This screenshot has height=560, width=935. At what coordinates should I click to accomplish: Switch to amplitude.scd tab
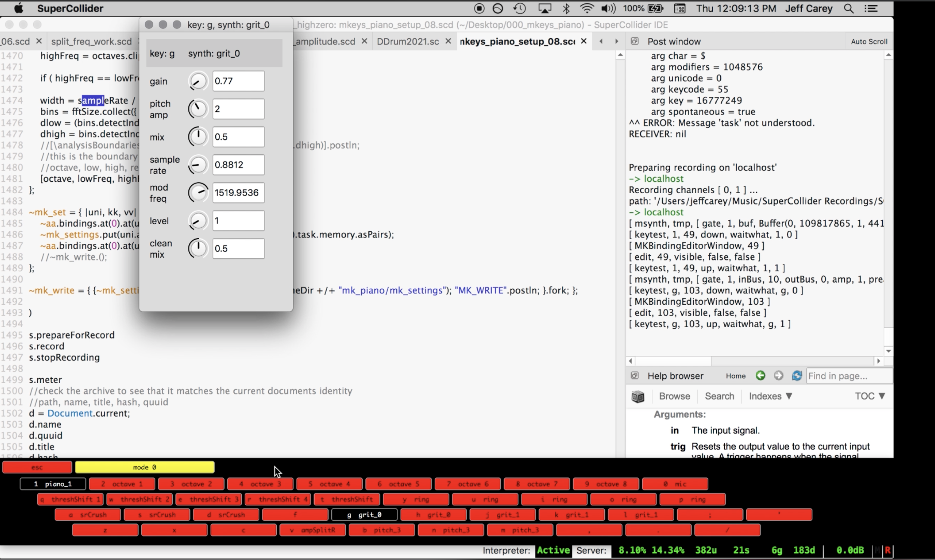[325, 41]
